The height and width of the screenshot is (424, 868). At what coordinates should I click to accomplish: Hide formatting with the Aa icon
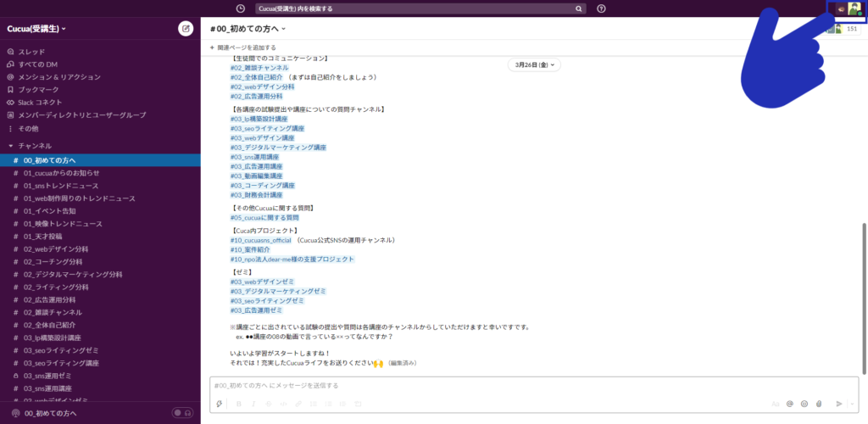click(x=776, y=404)
